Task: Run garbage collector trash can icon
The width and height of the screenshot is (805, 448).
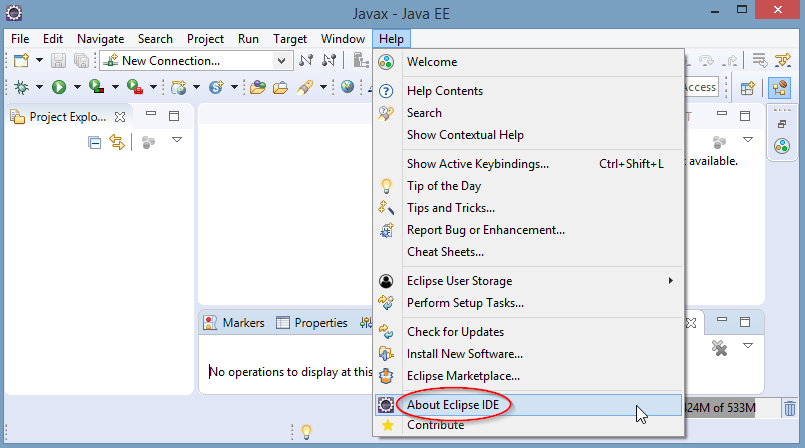Action: coord(790,408)
